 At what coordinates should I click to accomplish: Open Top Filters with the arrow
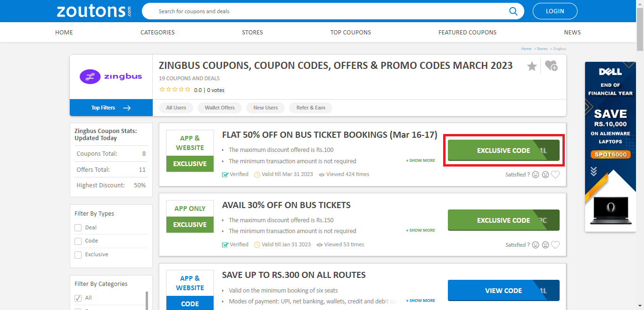tap(127, 108)
